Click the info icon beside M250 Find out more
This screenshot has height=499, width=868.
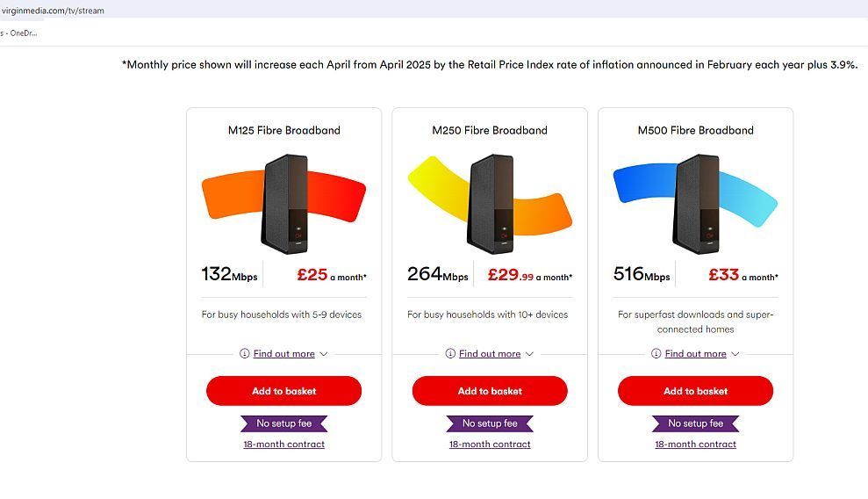tap(450, 353)
